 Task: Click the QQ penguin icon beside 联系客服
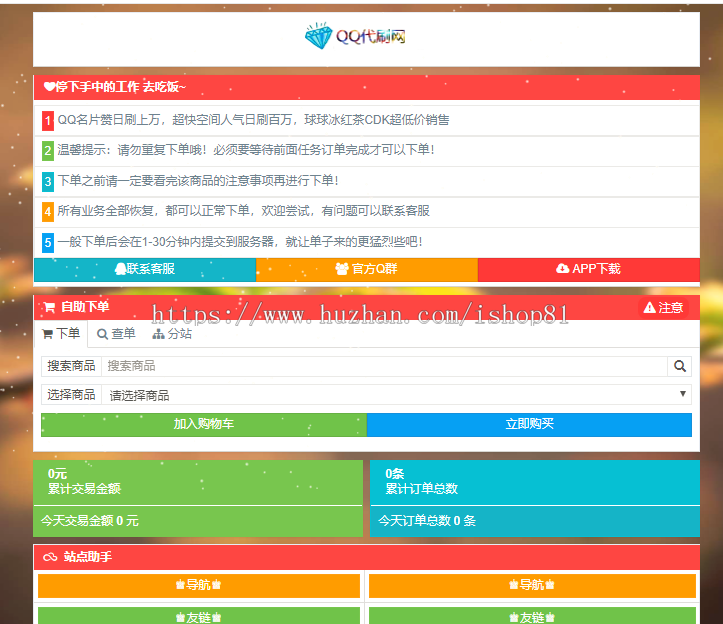point(120,269)
